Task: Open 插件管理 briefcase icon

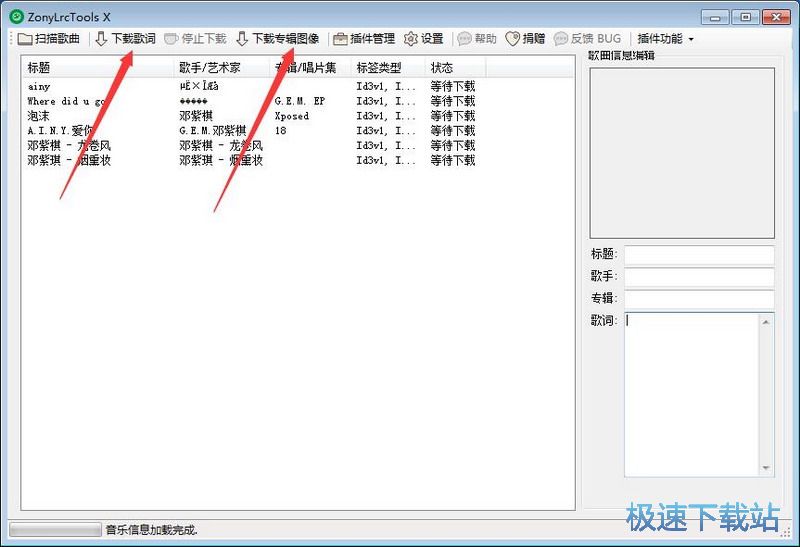Action: click(340, 39)
